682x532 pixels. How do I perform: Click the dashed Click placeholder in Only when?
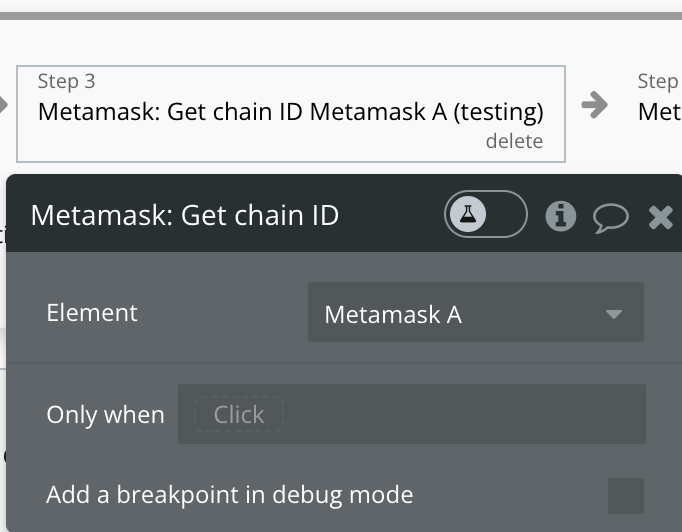click(239, 414)
